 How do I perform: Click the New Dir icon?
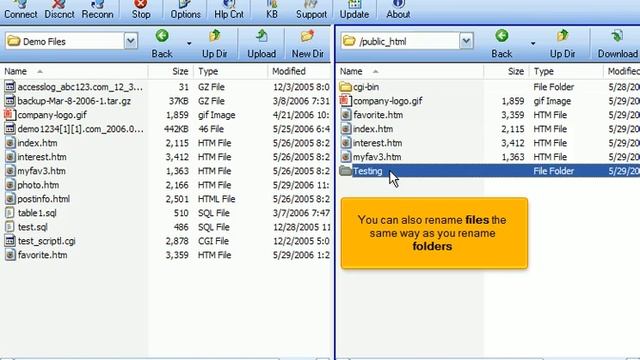308,36
